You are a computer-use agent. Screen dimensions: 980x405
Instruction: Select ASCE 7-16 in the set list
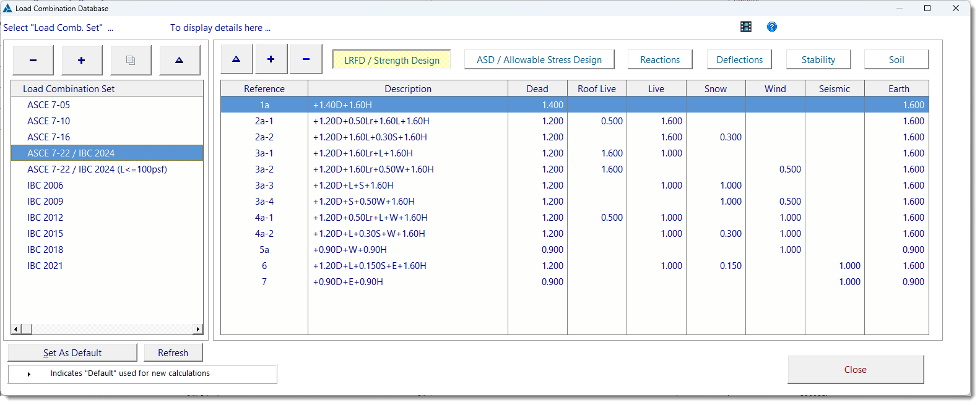107,137
